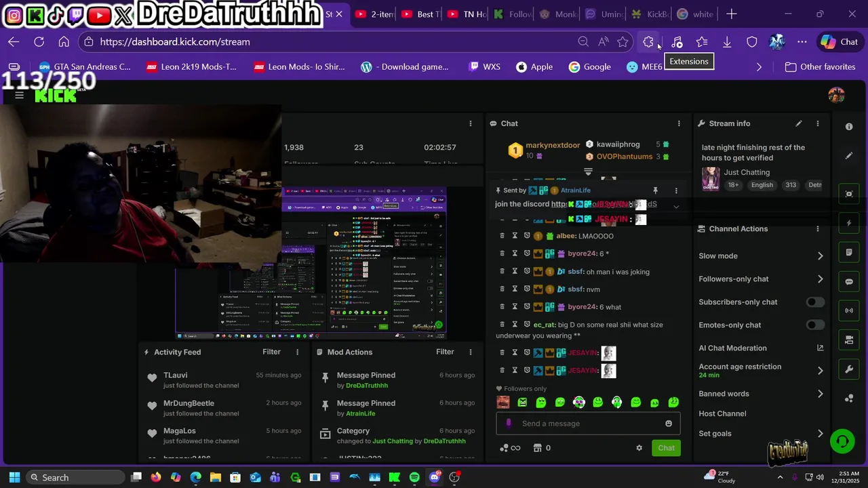868x488 pixels.
Task: Add page to favorites star icon
Action: (x=623, y=42)
